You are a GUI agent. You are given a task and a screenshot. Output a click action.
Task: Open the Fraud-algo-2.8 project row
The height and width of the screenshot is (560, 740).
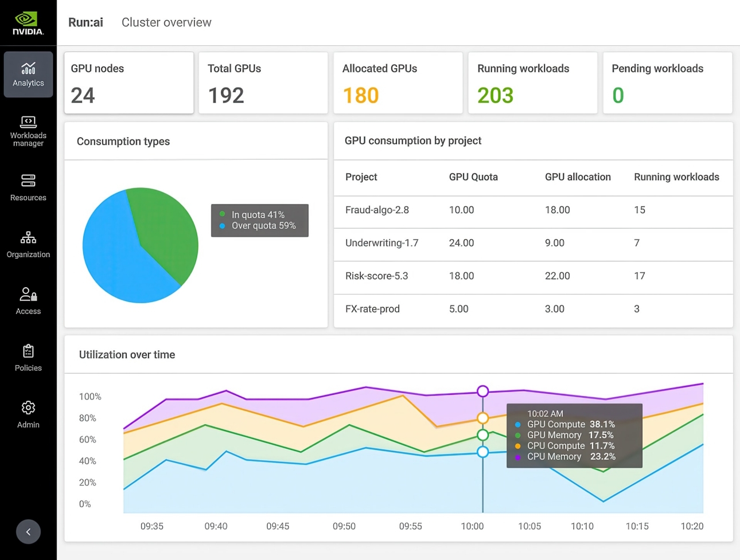(x=377, y=210)
